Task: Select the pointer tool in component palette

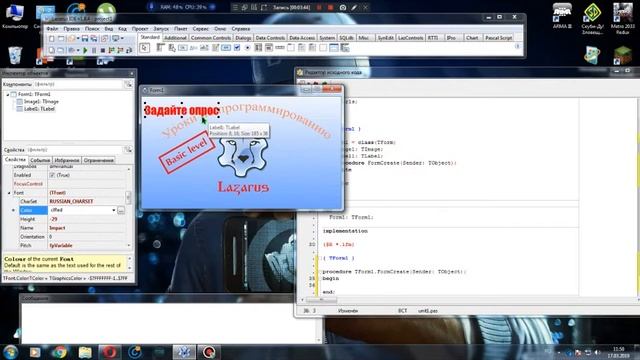Action: click(144, 48)
